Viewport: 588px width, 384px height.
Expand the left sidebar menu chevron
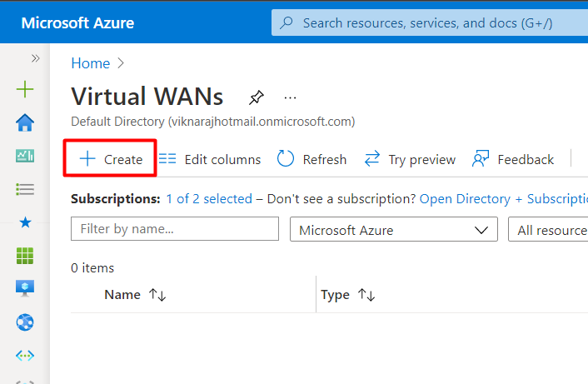(36, 58)
